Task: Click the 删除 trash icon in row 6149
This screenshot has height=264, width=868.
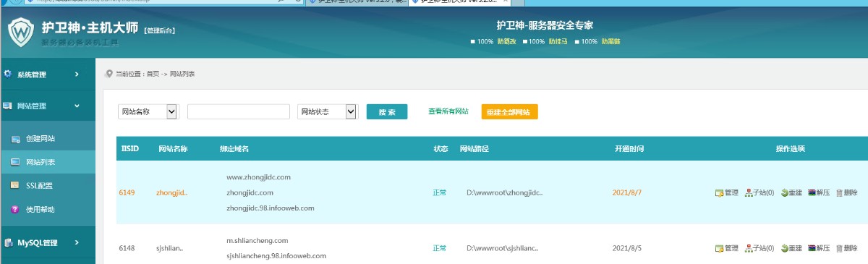Action: tap(839, 193)
